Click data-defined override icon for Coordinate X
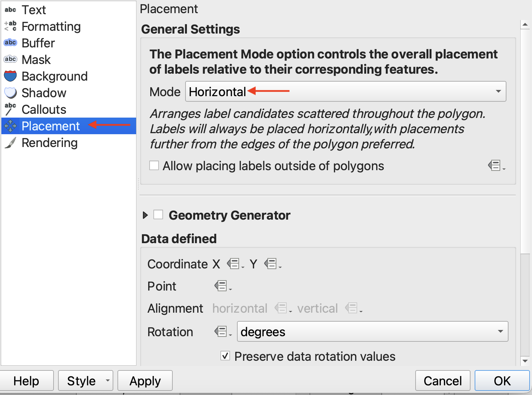This screenshot has width=532, height=395. pyautogui.click(x=234, y=264)
